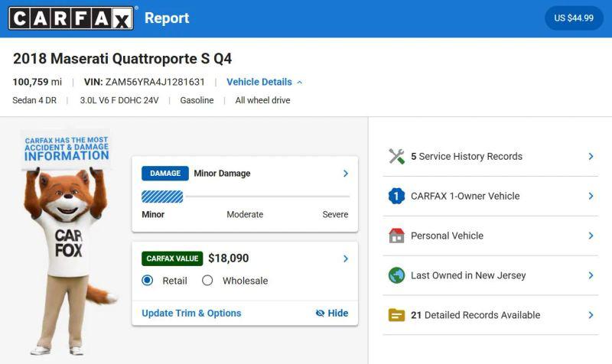
Task: Click the $18,090 value amount
Action: (228, 258)
